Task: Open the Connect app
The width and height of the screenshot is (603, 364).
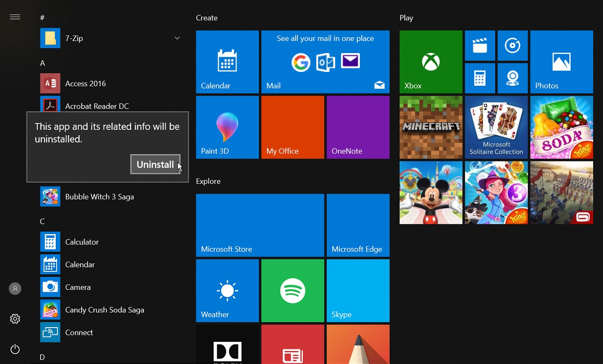Action: (x=111, y=333)
